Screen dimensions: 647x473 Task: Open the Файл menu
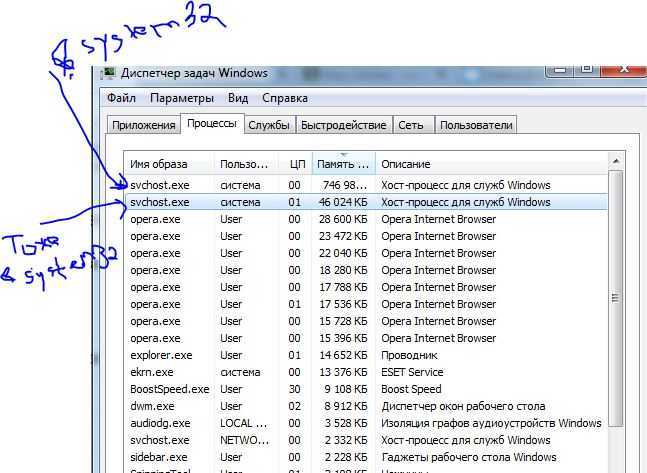[121, 98]
